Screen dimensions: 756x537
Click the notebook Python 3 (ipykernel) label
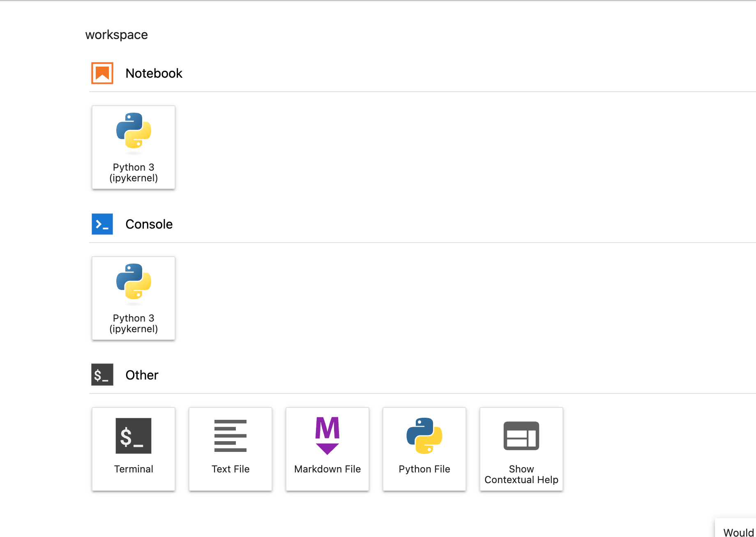(x=134, y=173)
